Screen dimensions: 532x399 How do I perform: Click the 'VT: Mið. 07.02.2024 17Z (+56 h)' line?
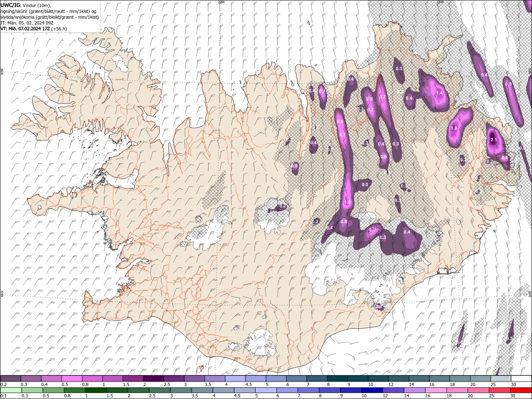(34, 29)
